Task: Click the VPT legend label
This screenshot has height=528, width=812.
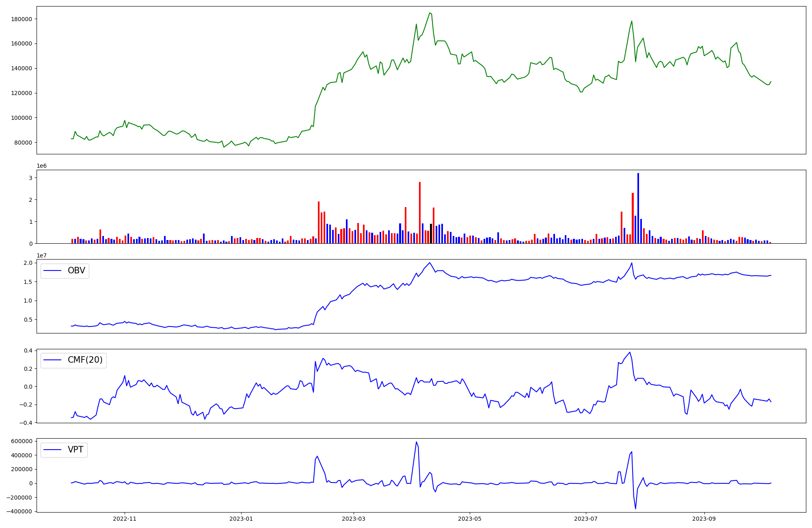Action: pyautogui.click(x=76, y=450)
